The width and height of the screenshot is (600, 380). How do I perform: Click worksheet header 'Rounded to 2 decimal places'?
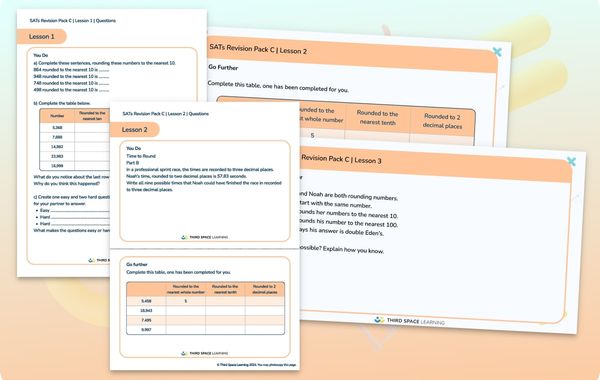[x=264, y=289]
